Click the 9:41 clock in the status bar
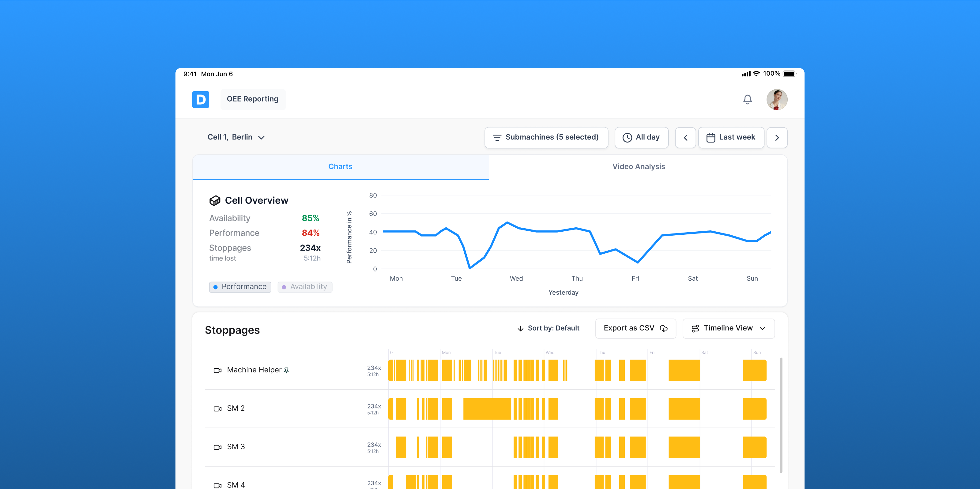This screenshot has height=489, width=980. pyautogui.click(x=190, y=74)
